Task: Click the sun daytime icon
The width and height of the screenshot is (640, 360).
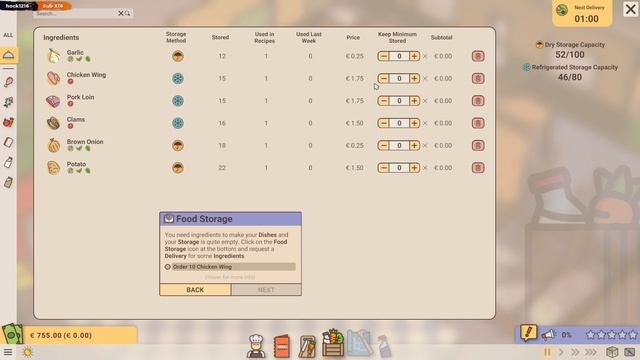Action: [x=28, y=352]
